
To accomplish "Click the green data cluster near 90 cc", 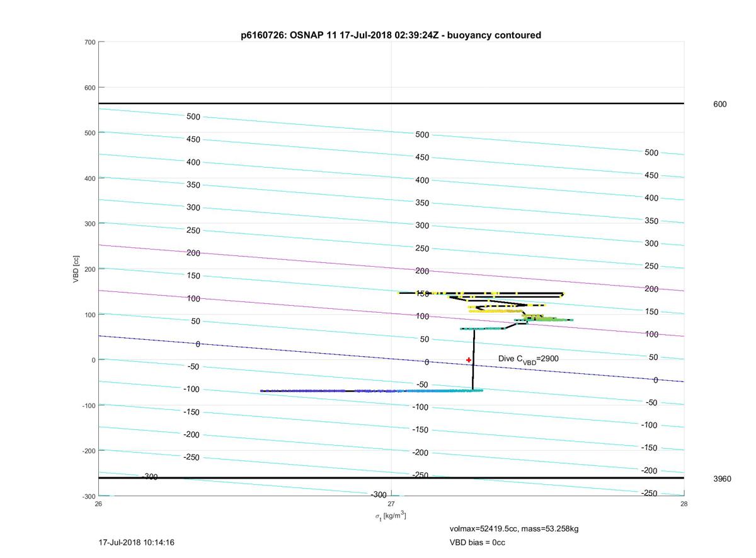I will pos(544,319).
